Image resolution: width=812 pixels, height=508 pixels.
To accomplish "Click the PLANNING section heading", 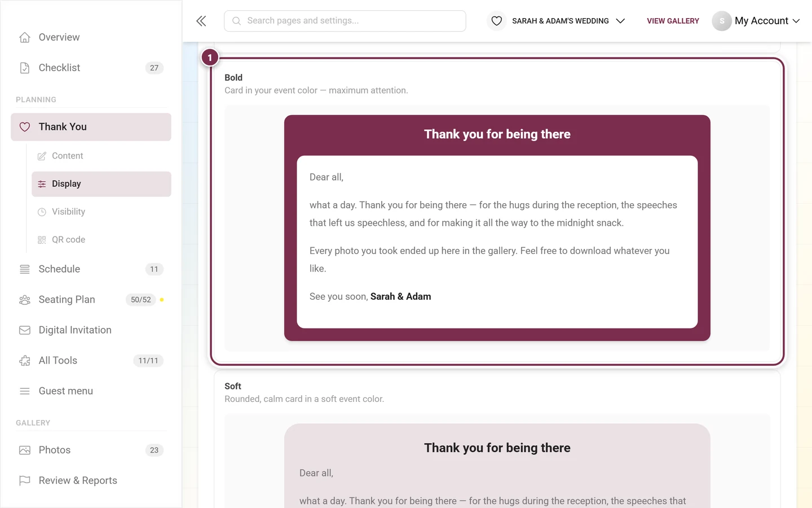I will (36, 100).
